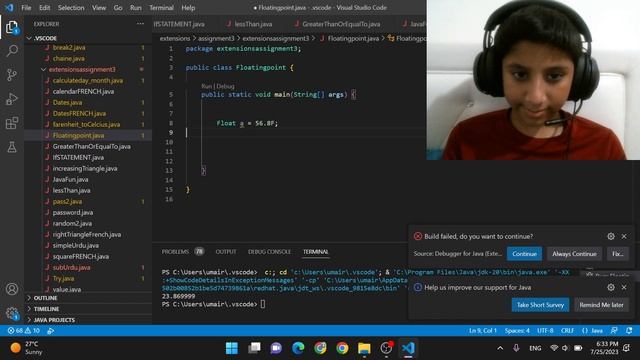Switch to GreaterThanOrEqualTo.java editor tab
Viewport: 640px width, 360px height.
pyautogui.click(x=338, y=24)
